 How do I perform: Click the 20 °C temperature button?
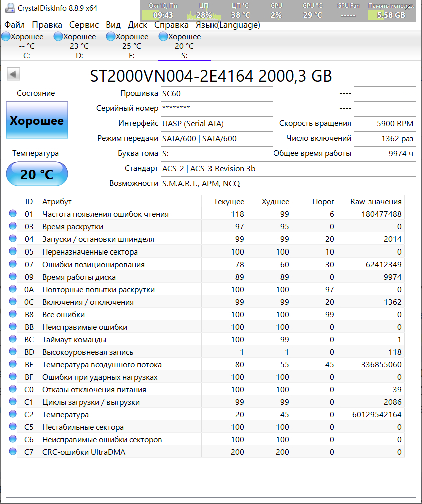pos(37,174)
